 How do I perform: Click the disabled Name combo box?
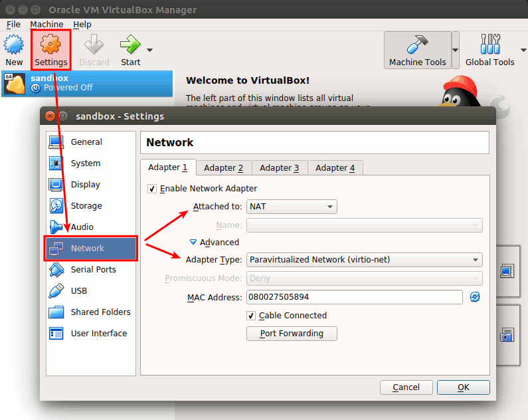[x=365, y=225]
